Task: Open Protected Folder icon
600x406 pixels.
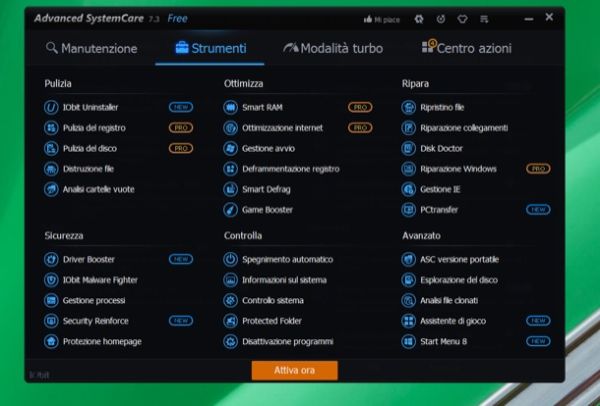Action: (x=230, y=321)
